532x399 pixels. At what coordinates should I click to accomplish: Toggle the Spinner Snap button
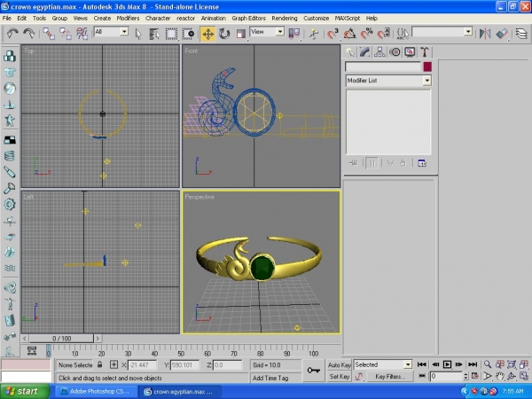coord(383,34)
